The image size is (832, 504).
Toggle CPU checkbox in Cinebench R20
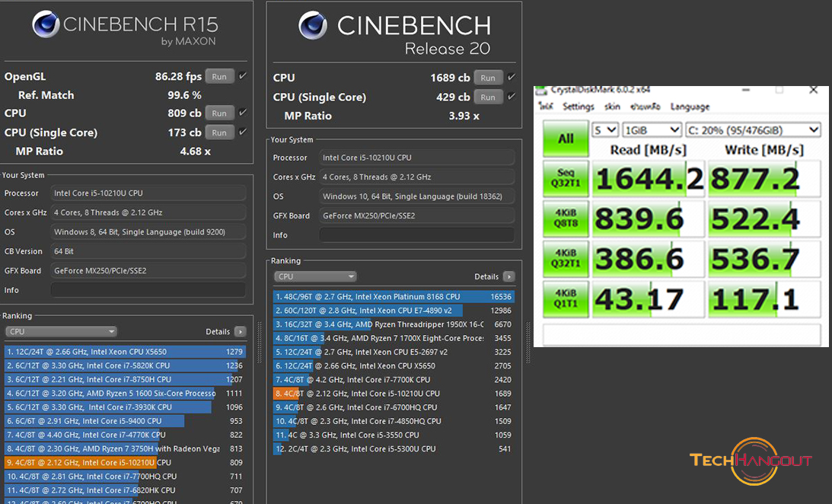coord(511,77)
